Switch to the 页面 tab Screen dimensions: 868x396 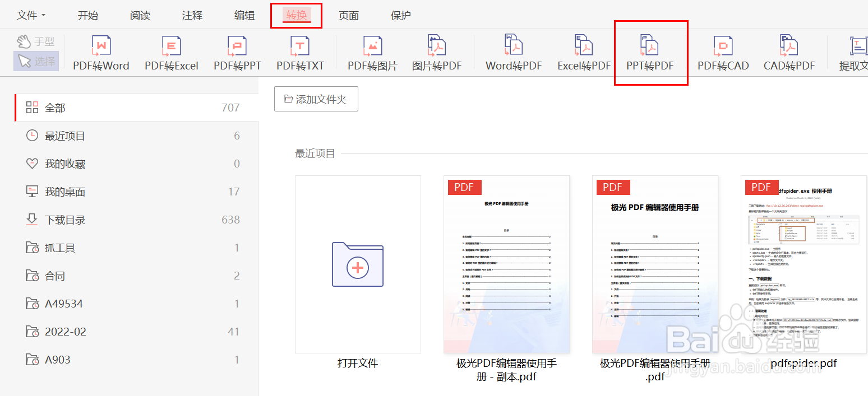coord(349,15)
